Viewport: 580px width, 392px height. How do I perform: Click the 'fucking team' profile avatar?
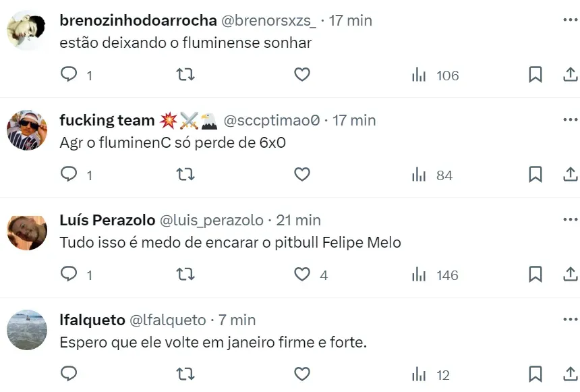click(27, 130)
